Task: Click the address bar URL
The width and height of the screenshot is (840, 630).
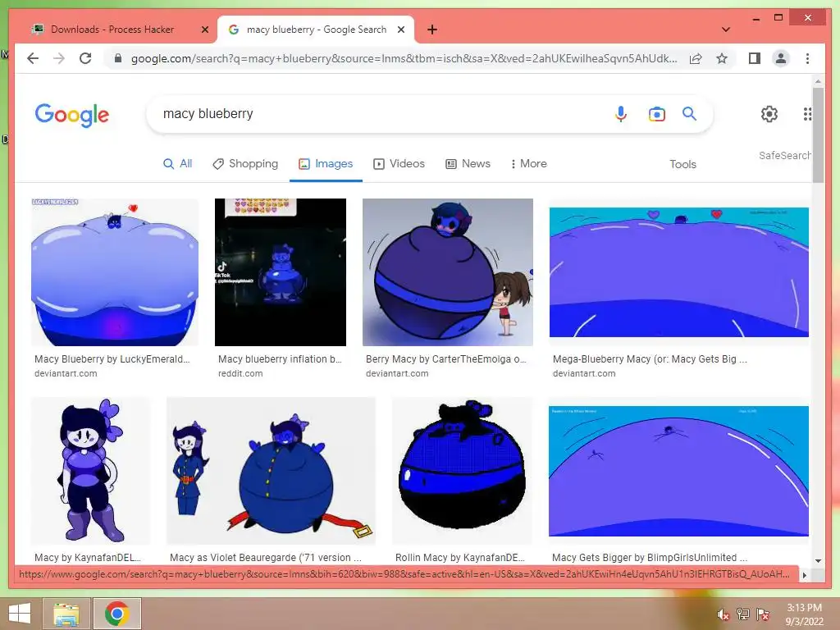Action: pyautogui.click(x=404, y=58)
